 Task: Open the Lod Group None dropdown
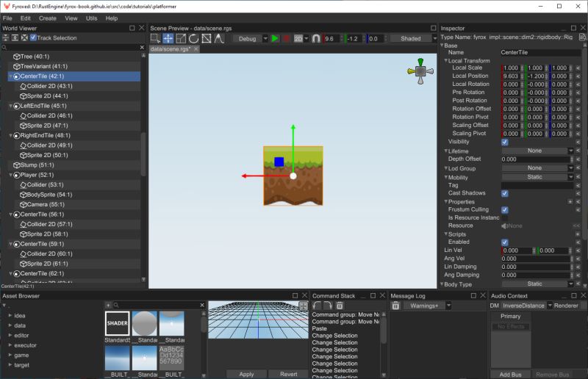(537, 168)
